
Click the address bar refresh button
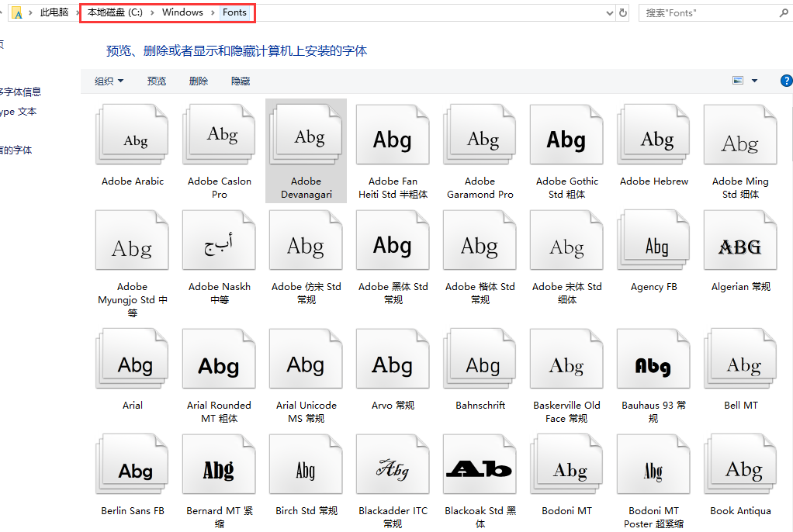click(x=623, y=12)
